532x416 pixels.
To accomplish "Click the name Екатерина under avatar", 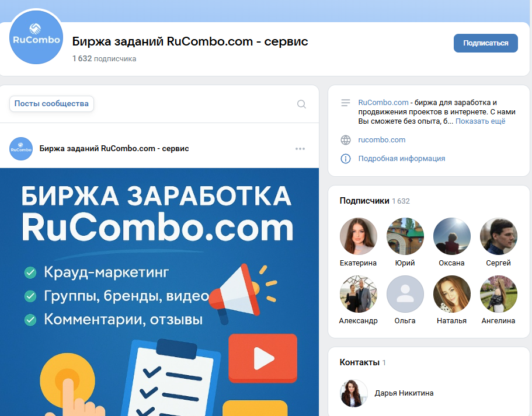I will pyautogui.click(x=359, y=263).
